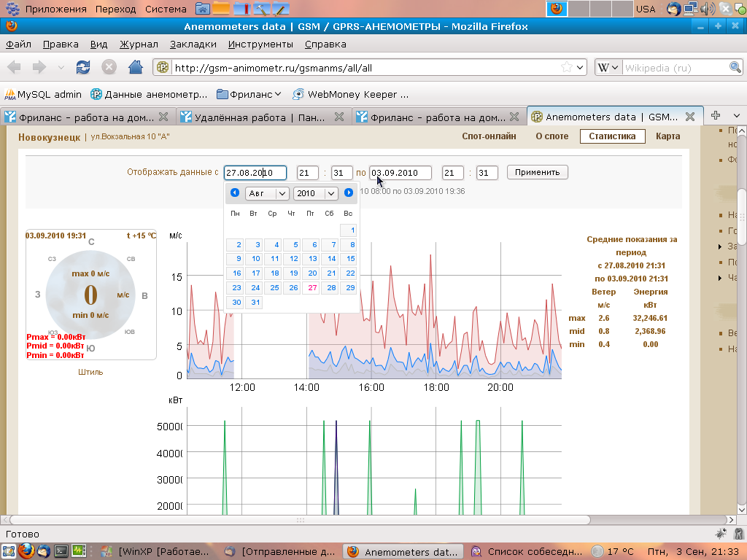Select day 27 in the calendar
The height and width of the screenshot is (560, 747).
point(312,287)
